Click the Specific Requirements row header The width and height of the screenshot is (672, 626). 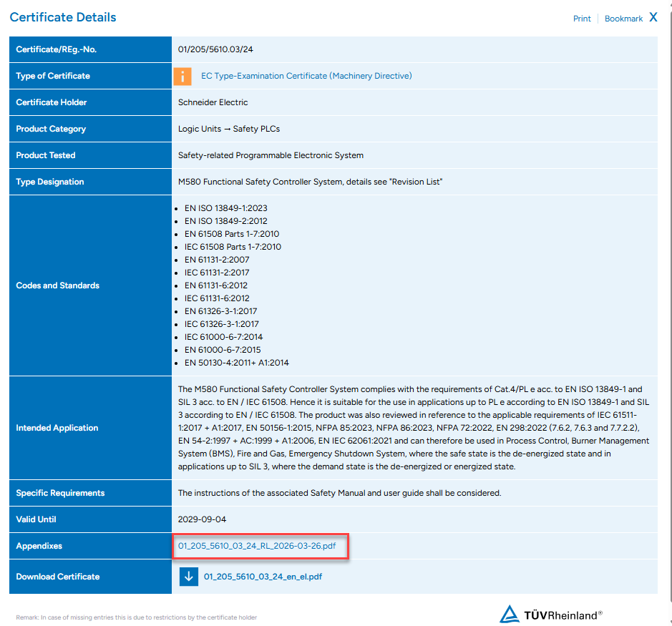point(90,493)
